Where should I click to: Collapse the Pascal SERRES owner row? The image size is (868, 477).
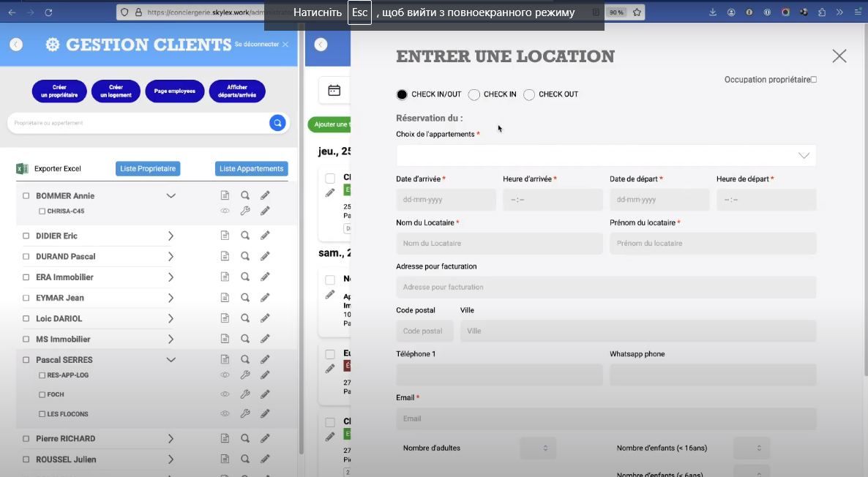(x=171, y=360)
